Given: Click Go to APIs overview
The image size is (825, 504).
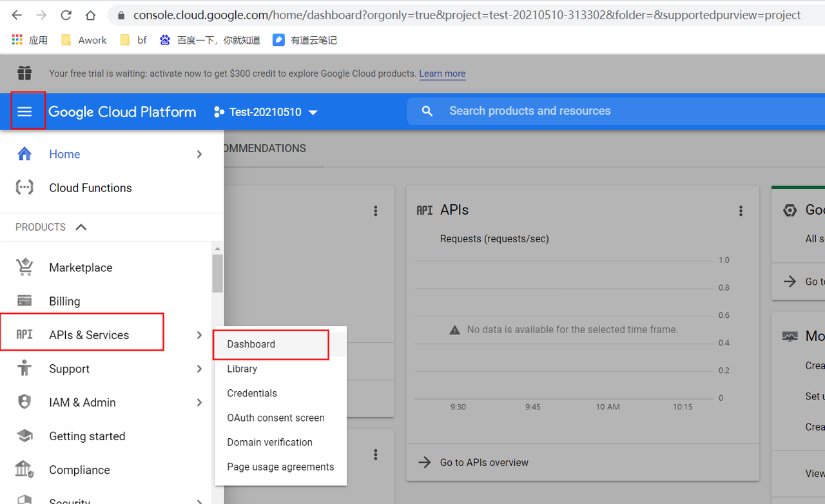Looking at the screenshot, I should click(483, 462).
